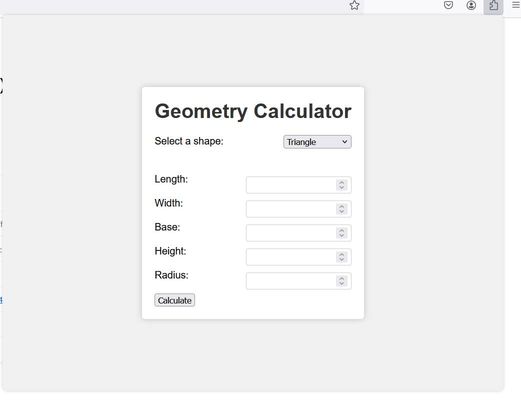Image resolution: width=521 pixels, height=400 pixels.
Task: Open the Extensions puzzle-piece icon
Action: point(493,6)
